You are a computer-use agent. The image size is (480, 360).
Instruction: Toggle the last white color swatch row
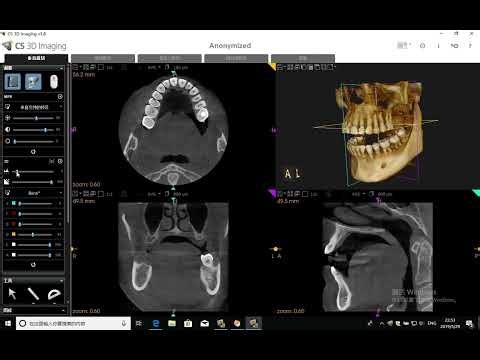(x=14, y=255)
